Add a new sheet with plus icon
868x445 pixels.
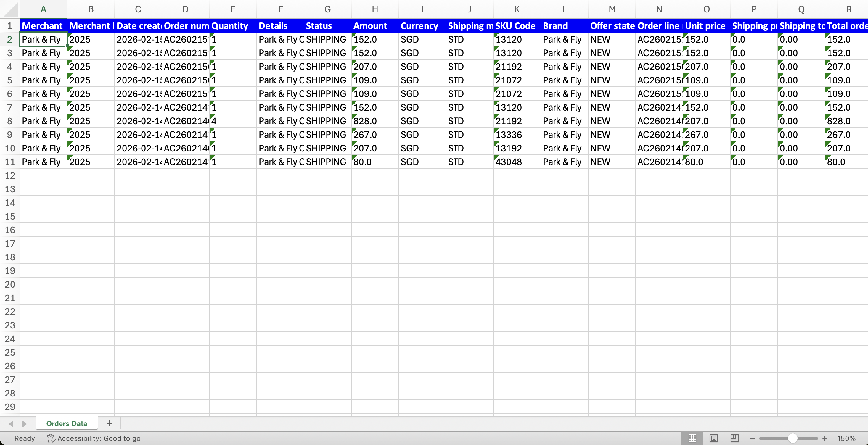109,423
